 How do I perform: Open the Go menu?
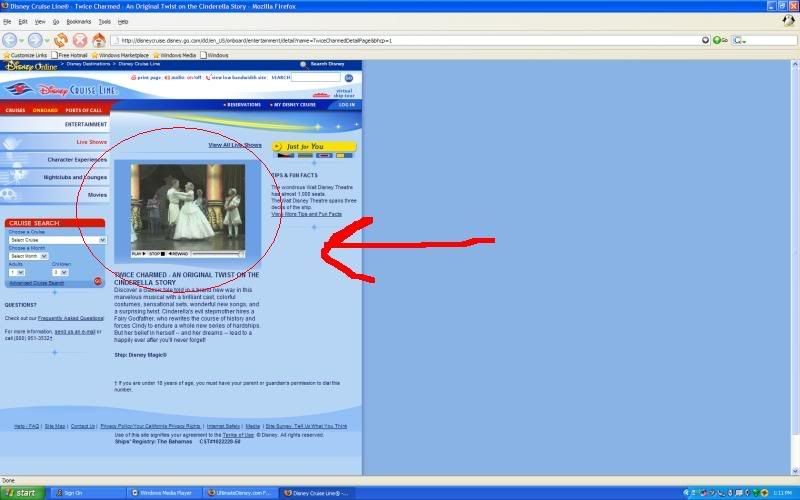tap(56, 22)
